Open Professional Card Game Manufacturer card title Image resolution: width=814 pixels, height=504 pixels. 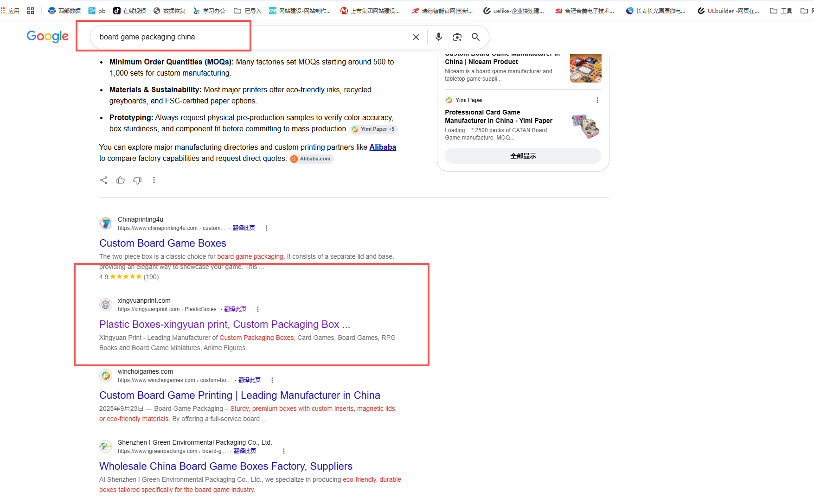[x=499, y=116]
